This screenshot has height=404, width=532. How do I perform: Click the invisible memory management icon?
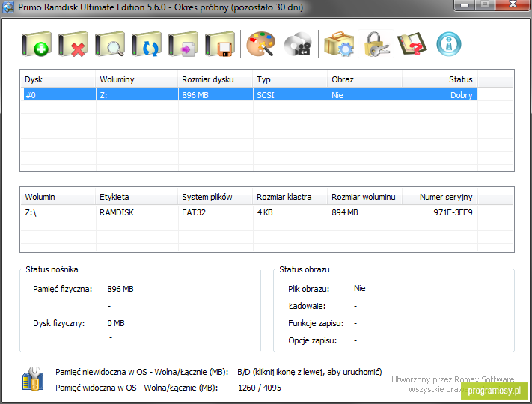(x=33, y=379)
